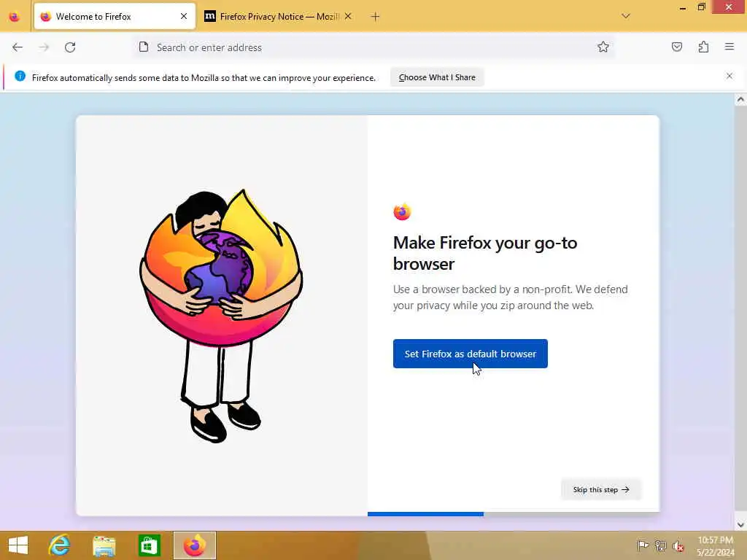Click the person hugging Firefox illustration

pyautogui.click(x=221, y=316)
